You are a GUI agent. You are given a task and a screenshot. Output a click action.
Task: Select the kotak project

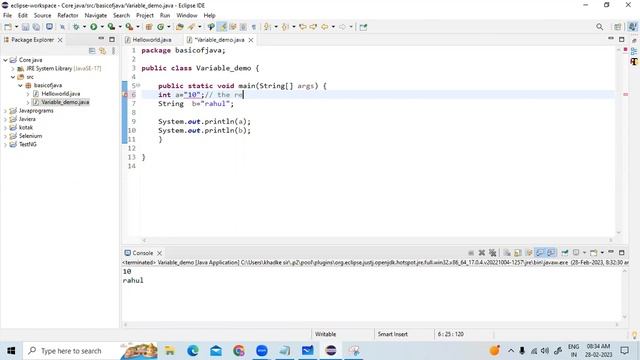(x=25, y=127)
